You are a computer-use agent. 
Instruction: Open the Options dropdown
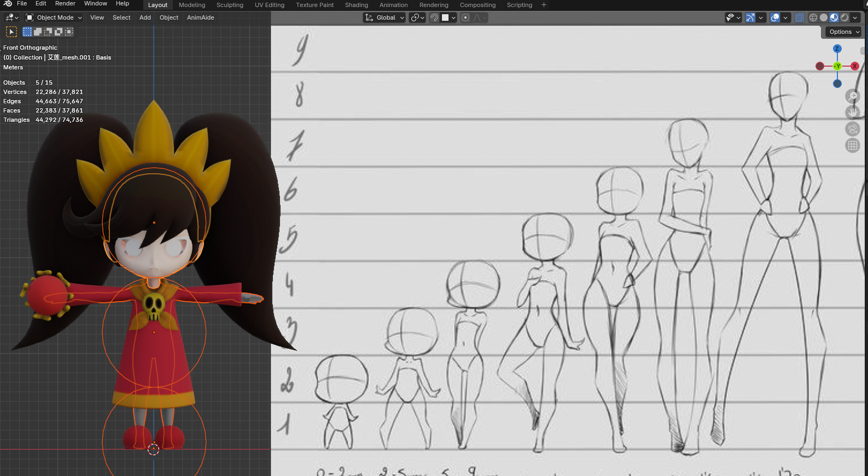[844, 32]
